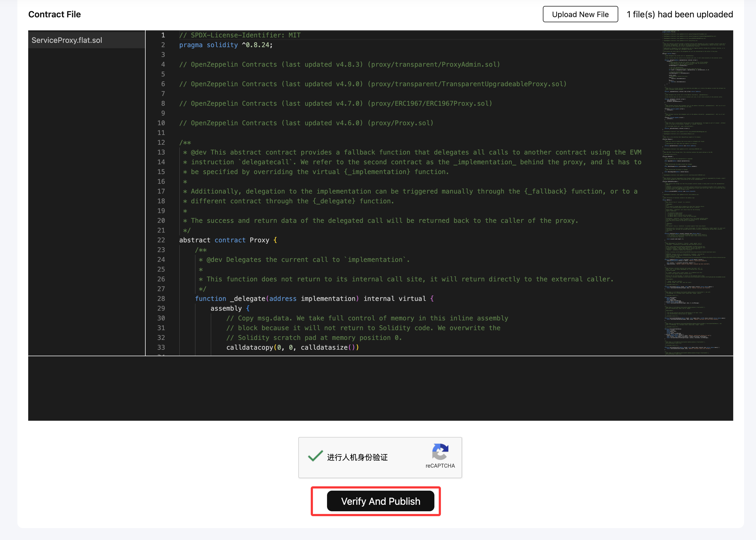Click the Upload New File button
756x540 pixels.
coord(580,14)
